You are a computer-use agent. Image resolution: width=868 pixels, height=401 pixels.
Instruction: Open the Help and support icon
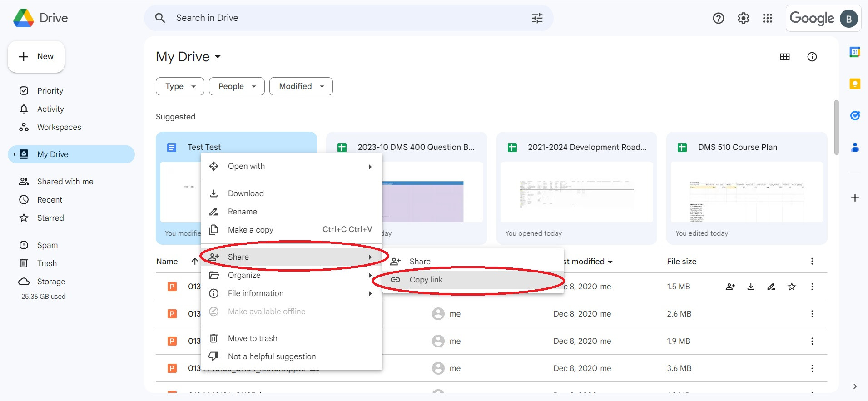(x=718, y=18)
